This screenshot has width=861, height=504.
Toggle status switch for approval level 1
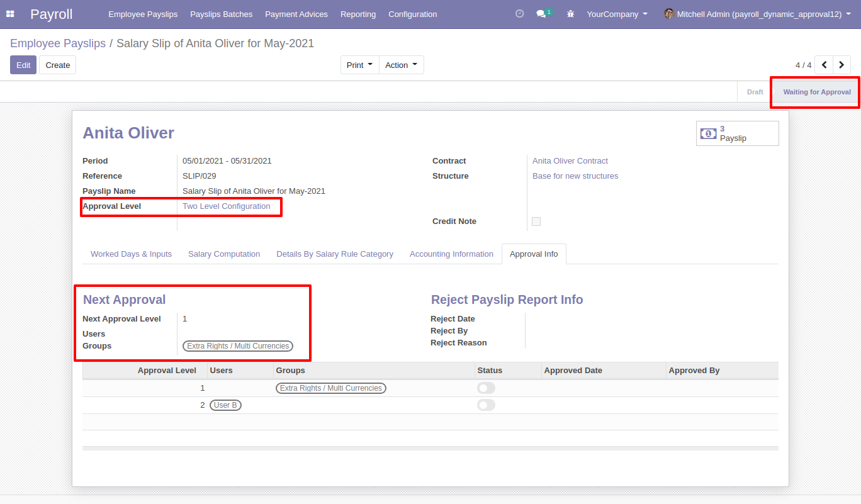click(486, 388)
